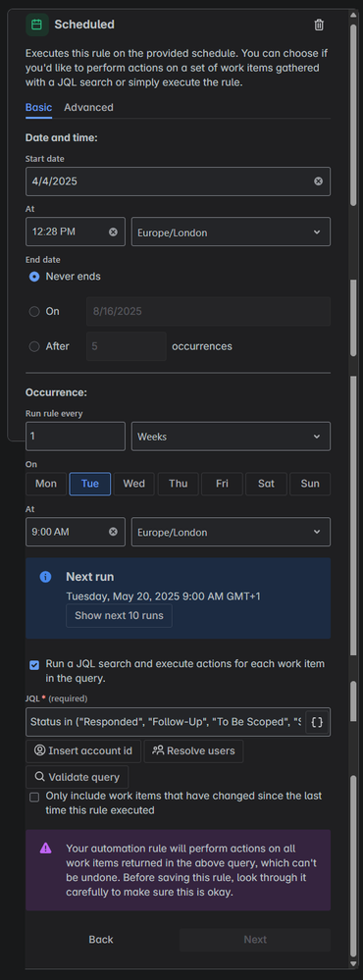This screenshot has width=363, height=980.
Task: Open the Weeks interval dropdown
Action: (231, 437)
